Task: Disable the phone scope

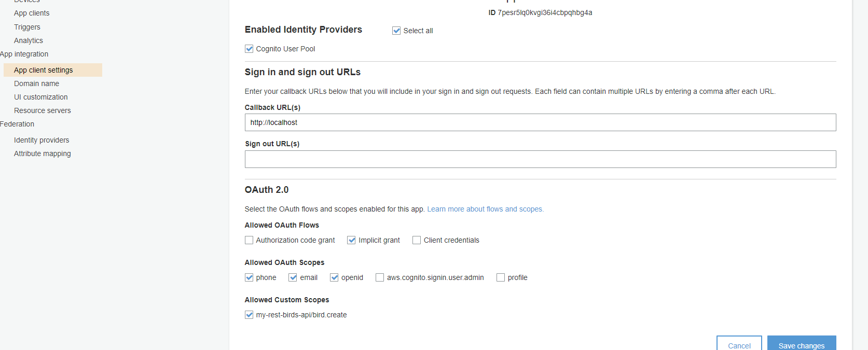Action: [249, 277]
